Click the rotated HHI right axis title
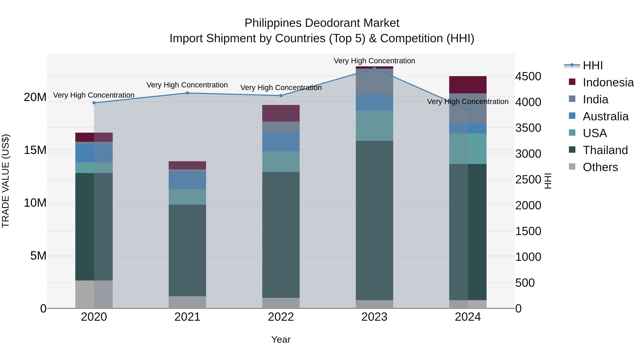Screen dimensions: 644x362 point(548,181)
